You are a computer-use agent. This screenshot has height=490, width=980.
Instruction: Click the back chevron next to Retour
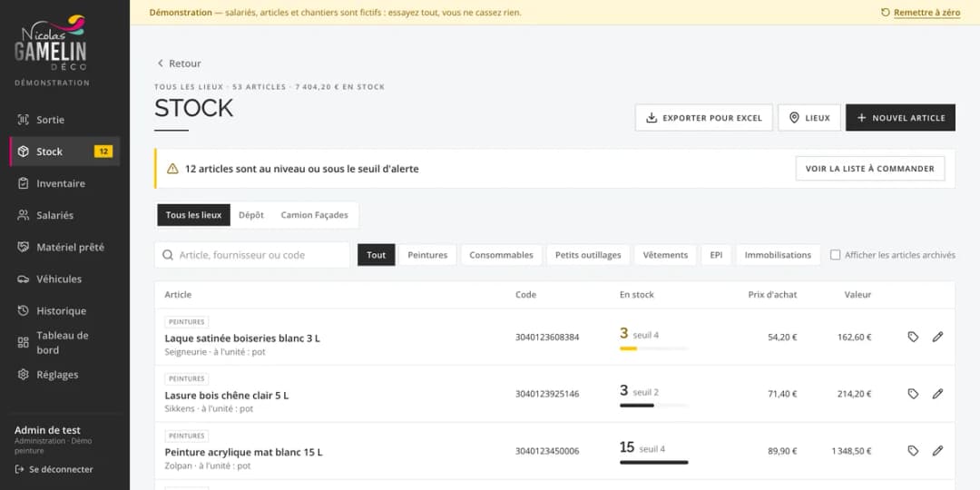click(x=161, y=64)
